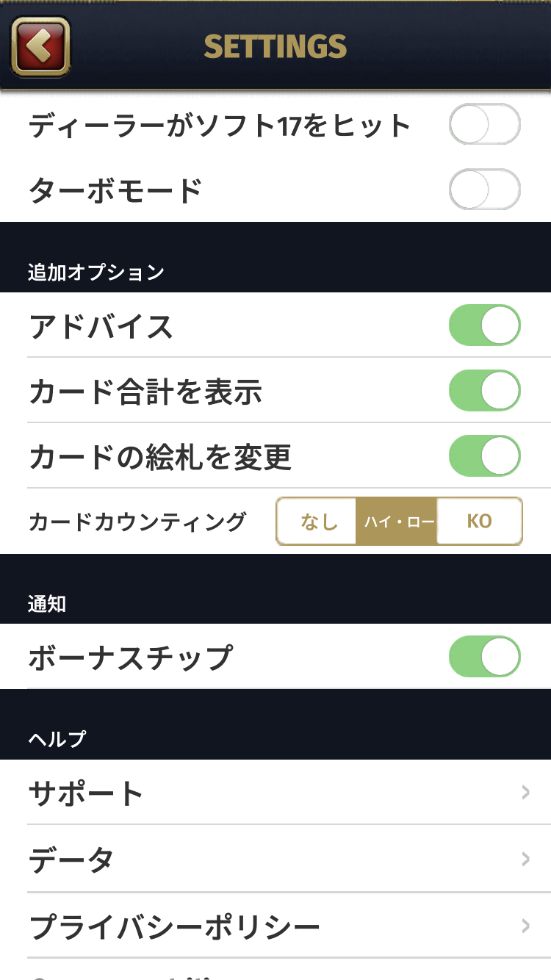Turn off カード合計を表示 switch

(x=484, y=390)
